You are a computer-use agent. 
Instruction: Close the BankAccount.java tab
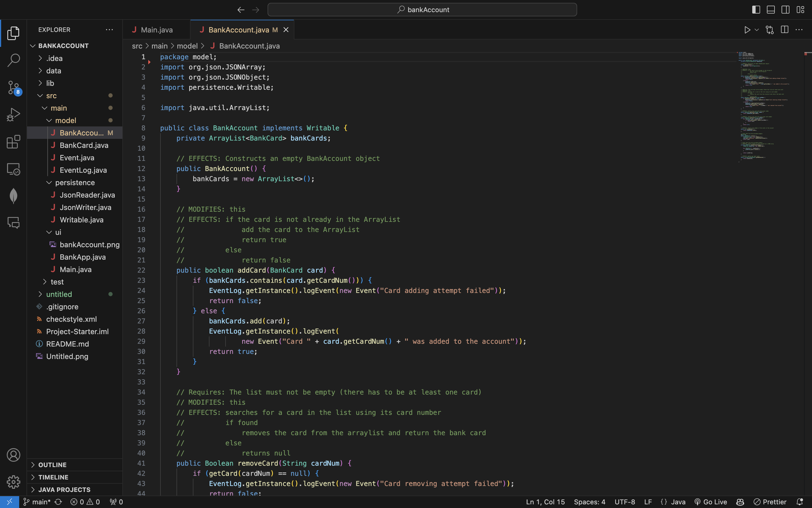(286, 30)
